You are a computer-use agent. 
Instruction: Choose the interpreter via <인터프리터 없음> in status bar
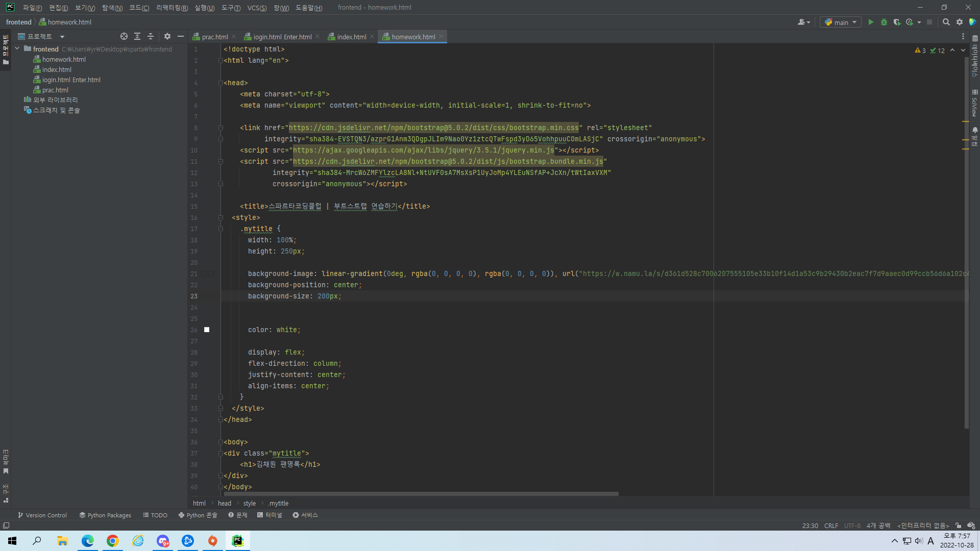(x=923, y=525)
